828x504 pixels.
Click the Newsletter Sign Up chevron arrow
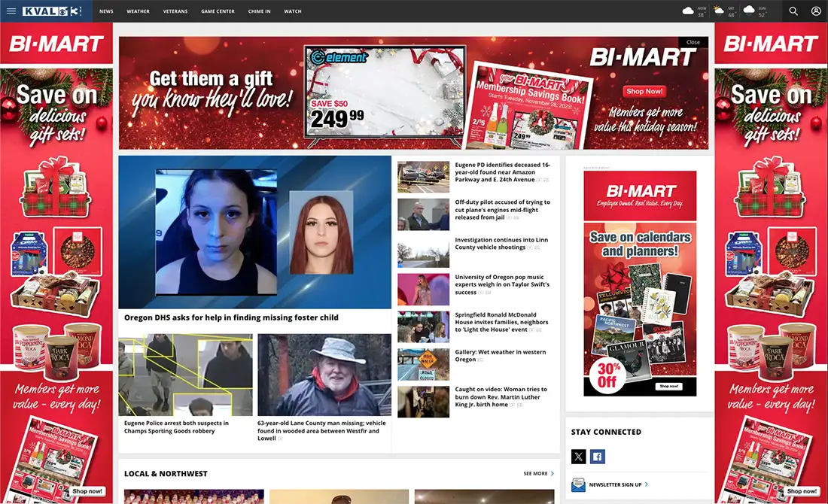click(647, 484)
